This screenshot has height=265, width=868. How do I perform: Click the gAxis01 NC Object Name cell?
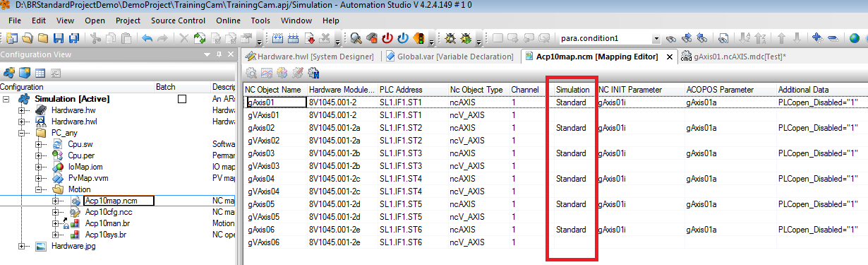[x=275, y=102]
